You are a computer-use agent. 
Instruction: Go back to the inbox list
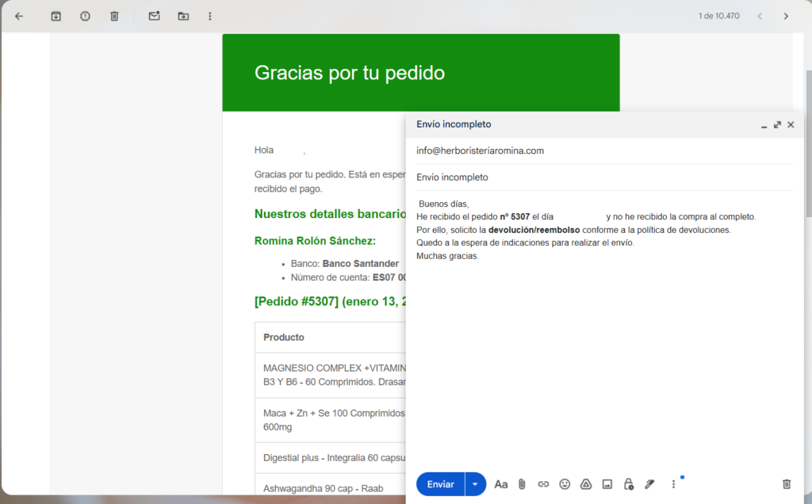coord(19,16)
